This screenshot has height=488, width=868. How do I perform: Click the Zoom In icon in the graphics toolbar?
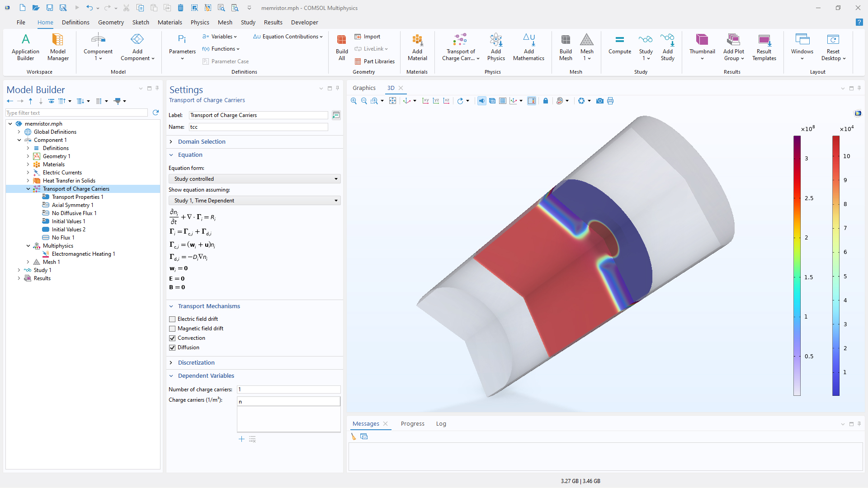pos(354,101)
